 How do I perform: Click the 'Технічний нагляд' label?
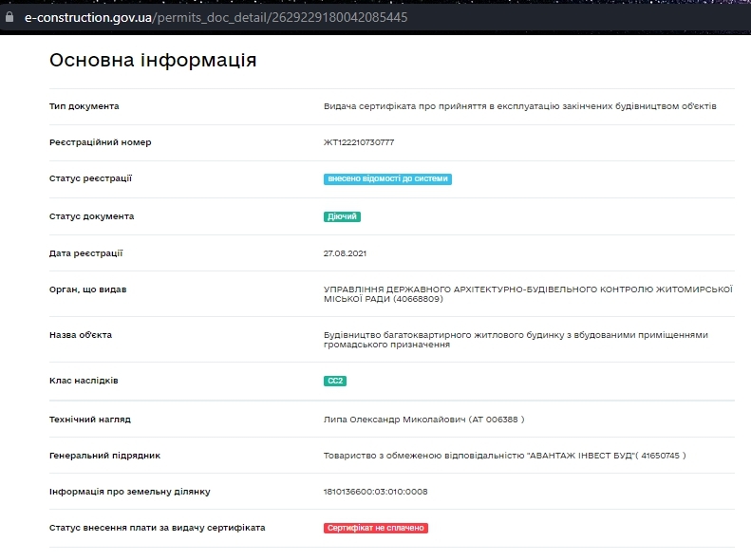point(89,420)
